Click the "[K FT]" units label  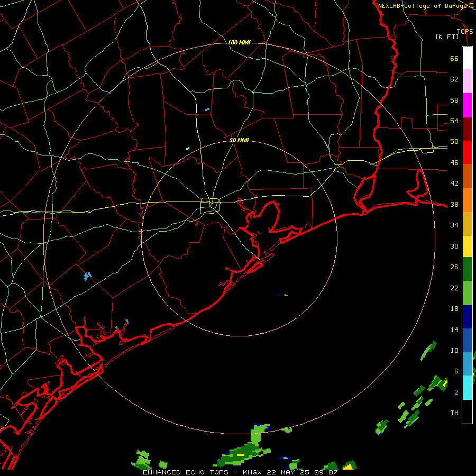pos(447,37)
